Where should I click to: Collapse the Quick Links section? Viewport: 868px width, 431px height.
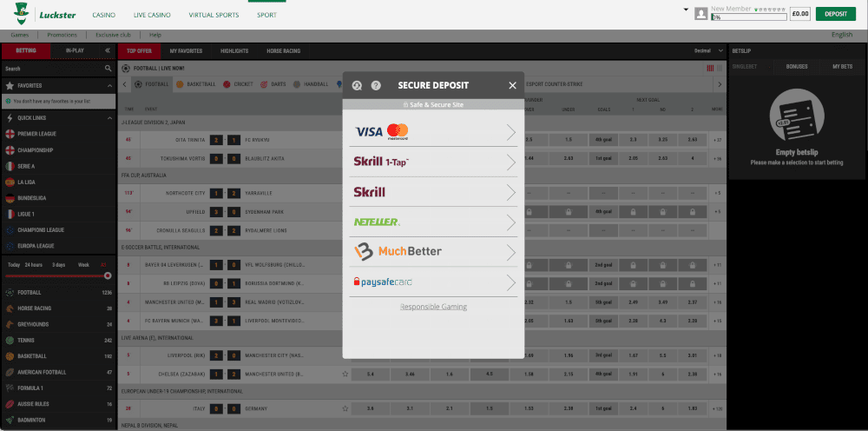point(109,118)
